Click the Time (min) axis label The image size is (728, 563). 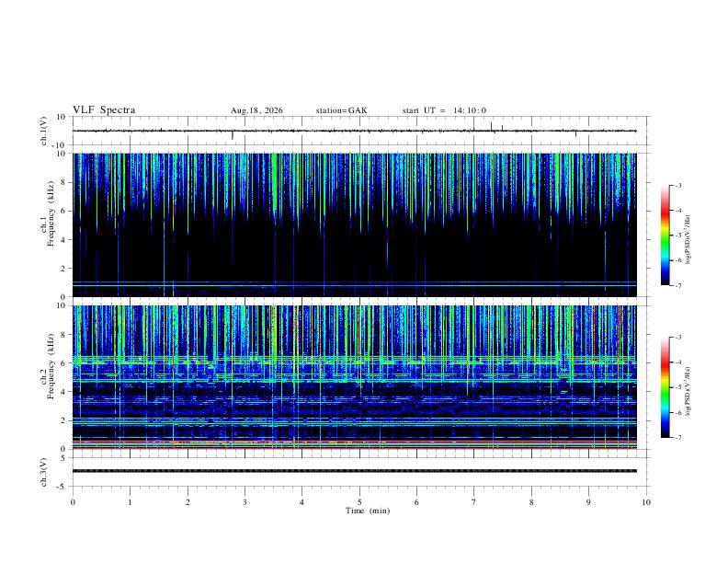(x=368, y=511)
